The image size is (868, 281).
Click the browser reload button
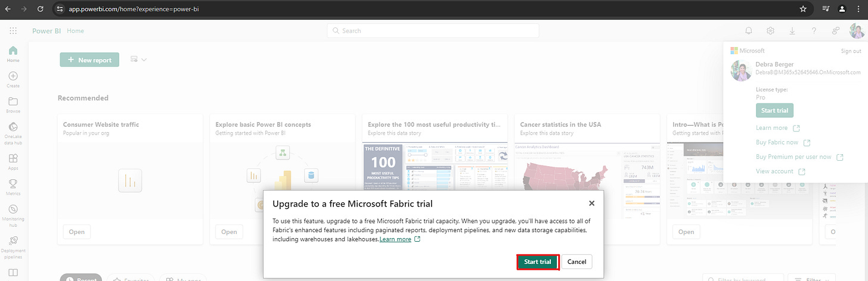40,9
